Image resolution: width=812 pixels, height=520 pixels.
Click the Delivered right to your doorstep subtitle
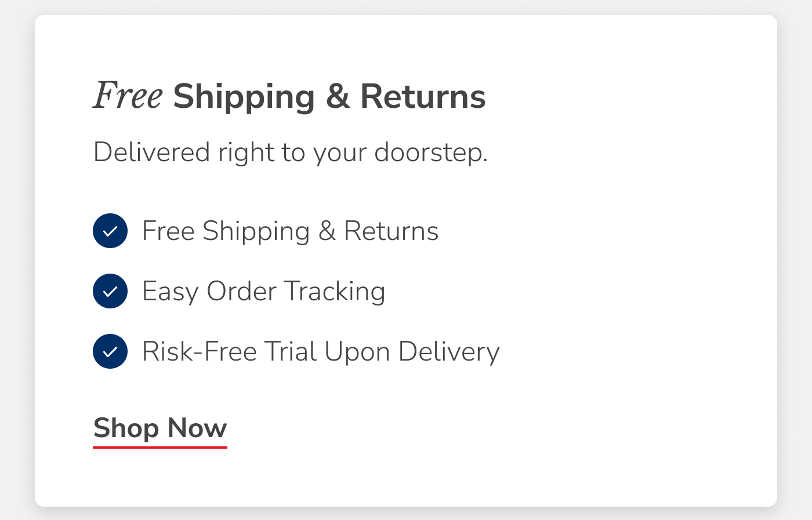coord(291,153)
